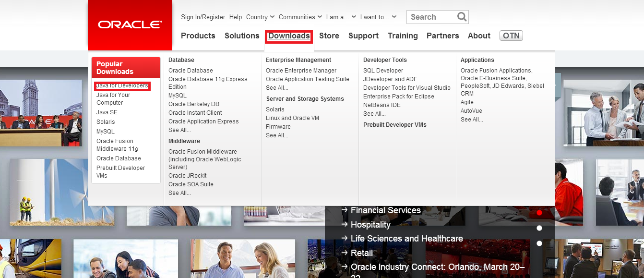
Task: Open the Products menu
Action: [x=198, y=36]
